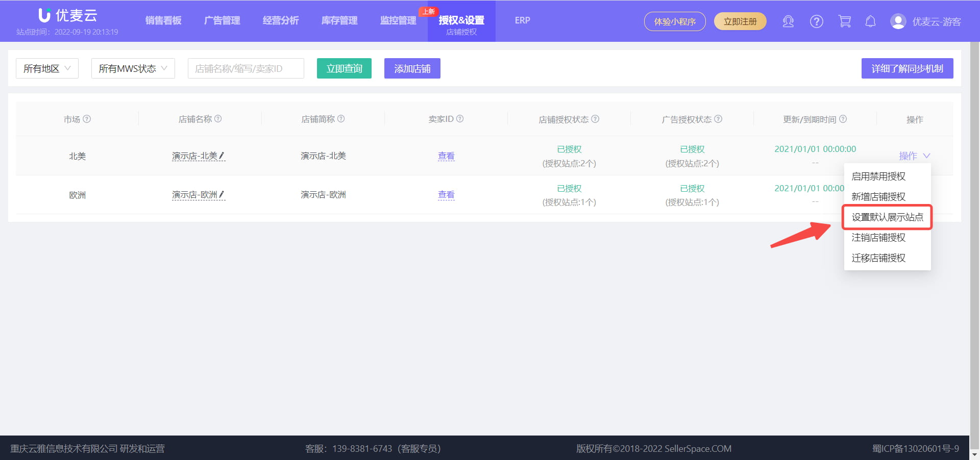980x460 pixels.
Task: Open the shopping cart icon
Action: [844, 21]
